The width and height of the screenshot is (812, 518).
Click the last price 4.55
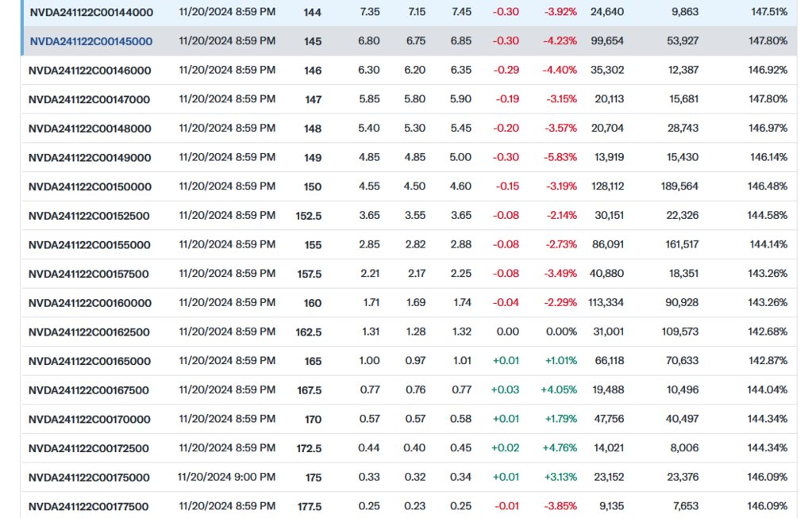pyautogui.click(x=369, y=186)
